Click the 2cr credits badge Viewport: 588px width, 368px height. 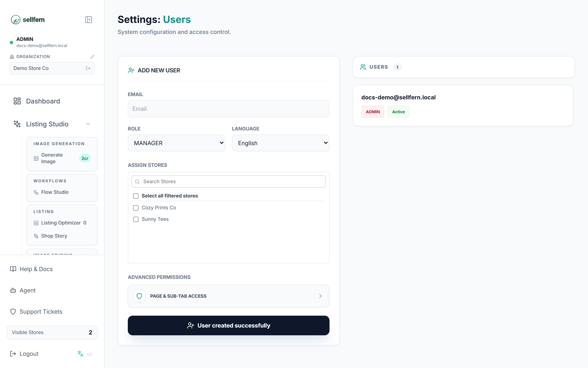[x=85, y=158]
